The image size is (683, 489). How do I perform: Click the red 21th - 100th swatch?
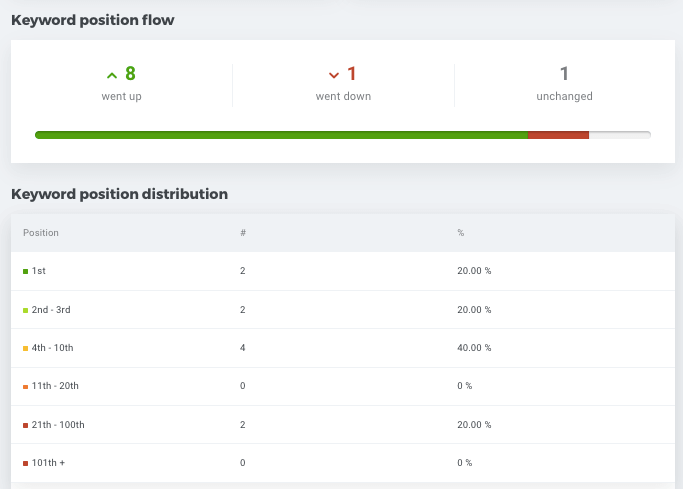tap(25, 425)
